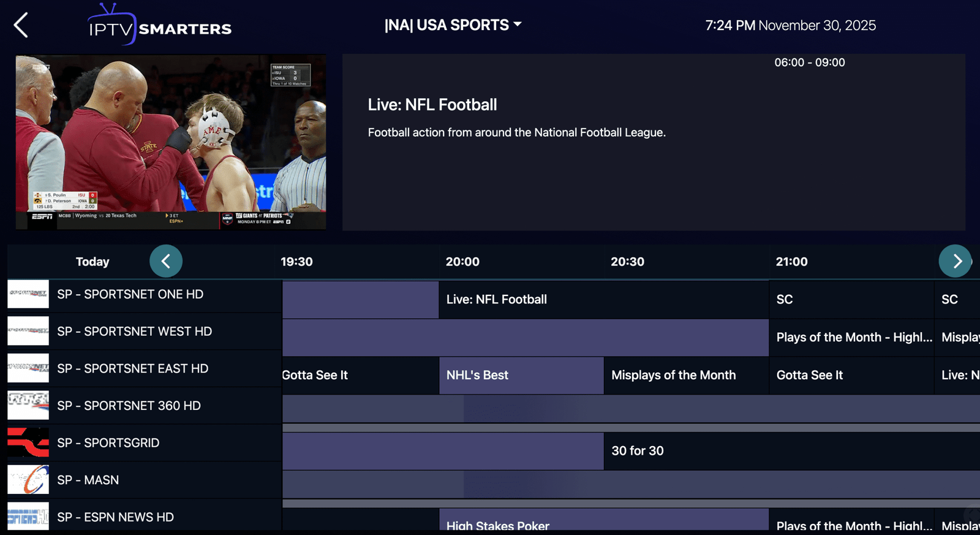
Task: Open Live: NFL Football program in guide
Action: [603, 300]
